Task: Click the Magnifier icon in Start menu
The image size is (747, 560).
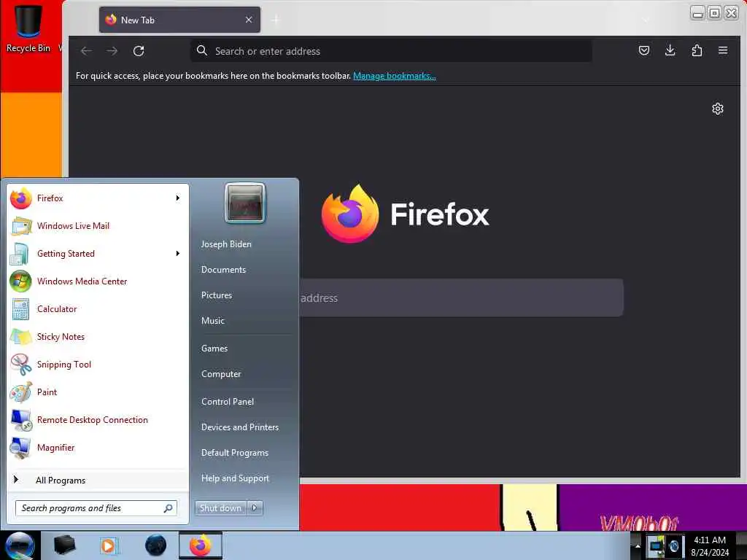Action: 20,448
